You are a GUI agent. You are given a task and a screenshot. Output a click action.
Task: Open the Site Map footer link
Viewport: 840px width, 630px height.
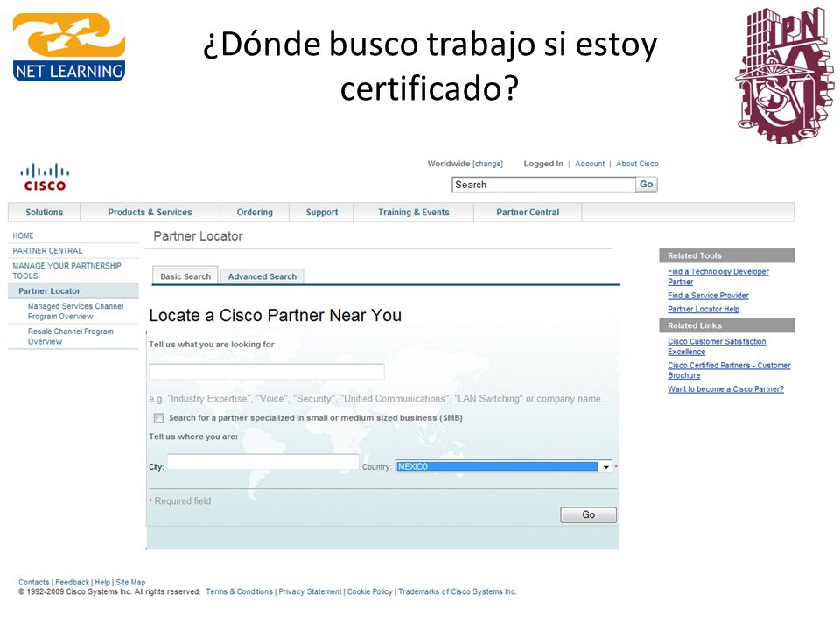pos(130,583)
